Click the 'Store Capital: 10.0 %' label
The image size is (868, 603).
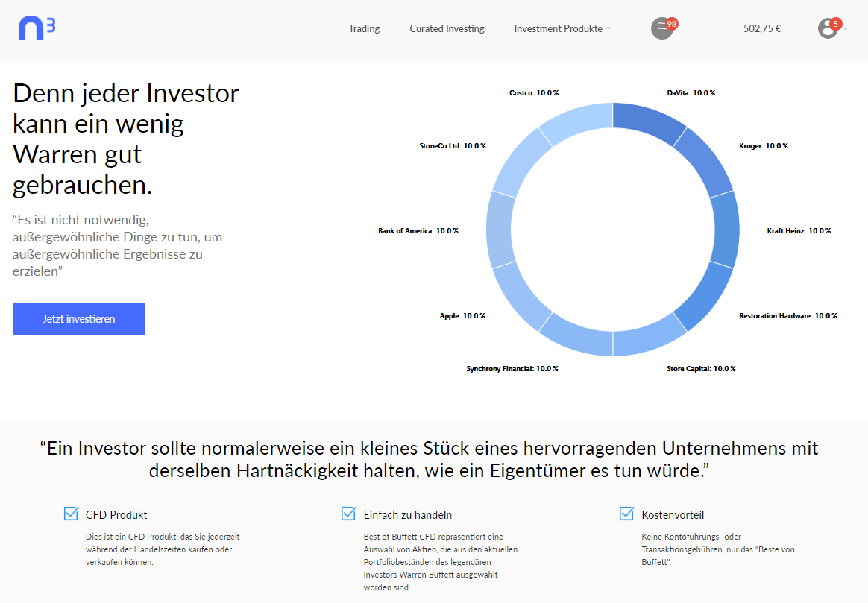[701, 368]
